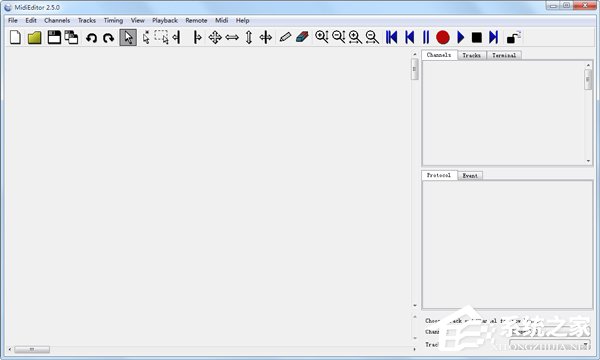Zoom out vertically
Image resolution: width=600 pixels, height=360 pixels.
[x=339, y=37]
